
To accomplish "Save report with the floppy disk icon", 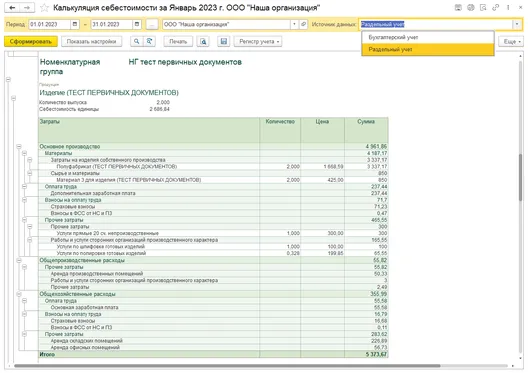I will point(224,41).
